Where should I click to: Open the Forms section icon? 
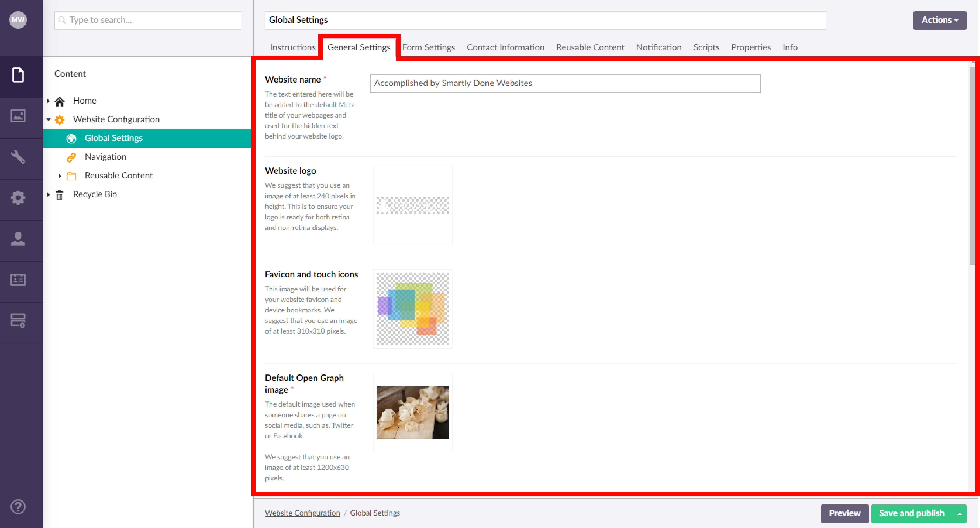coord(18,321)
